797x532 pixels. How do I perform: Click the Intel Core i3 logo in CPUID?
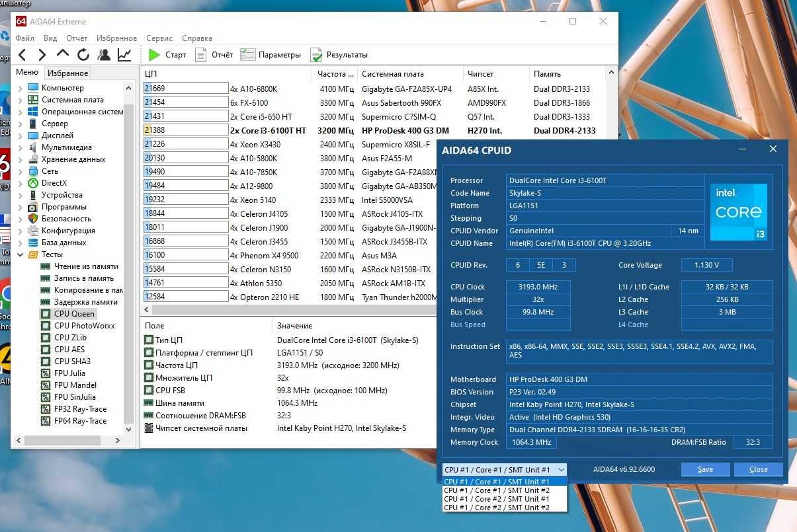tap(739, 212)
